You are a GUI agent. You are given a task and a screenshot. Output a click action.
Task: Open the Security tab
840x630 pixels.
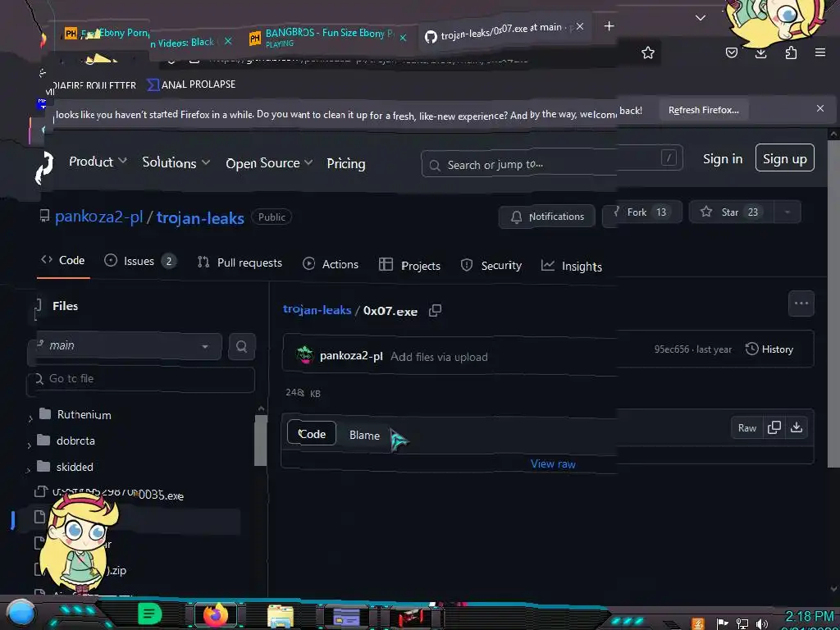pos(491,266)
